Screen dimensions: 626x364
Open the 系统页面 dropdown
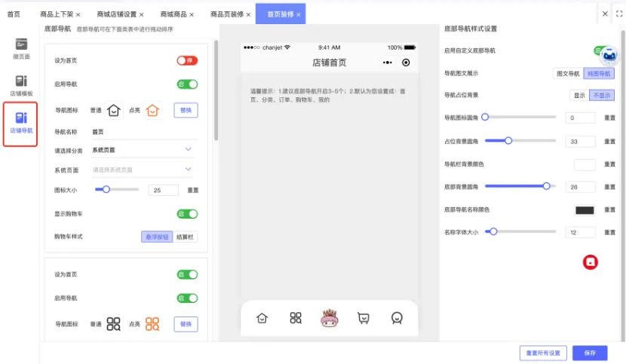[143, 170]
